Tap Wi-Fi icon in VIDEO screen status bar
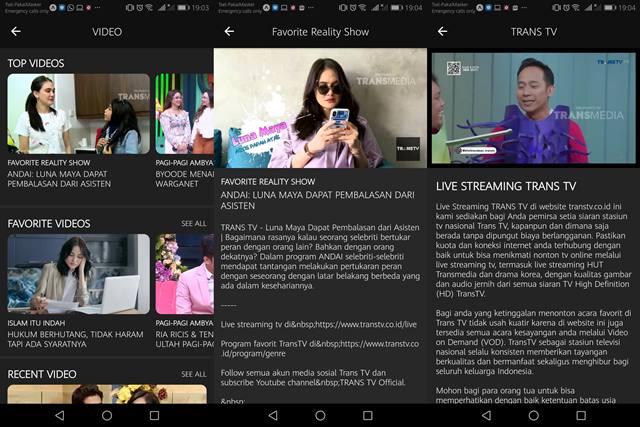This screenshot has height=427, width=640. point(149,7)
